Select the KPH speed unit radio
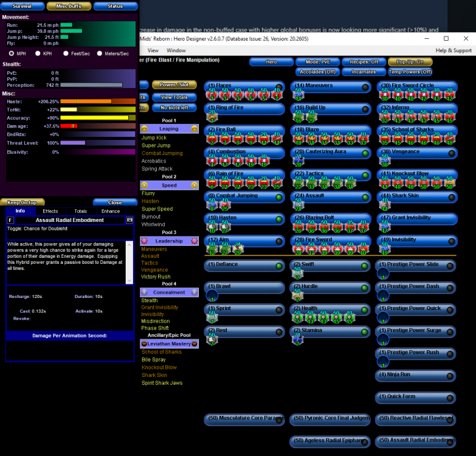 pyautogui.click(x=38, y=54)
